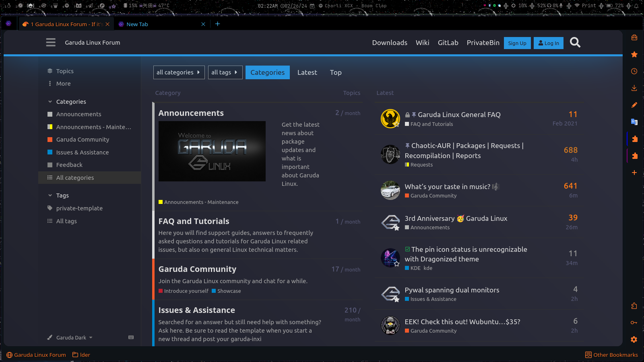Screen dimensions: 644x362
Task: Open extensions puzzle icon near sidebar bottom
Action: pyautogui.click(x=634, y=306)
